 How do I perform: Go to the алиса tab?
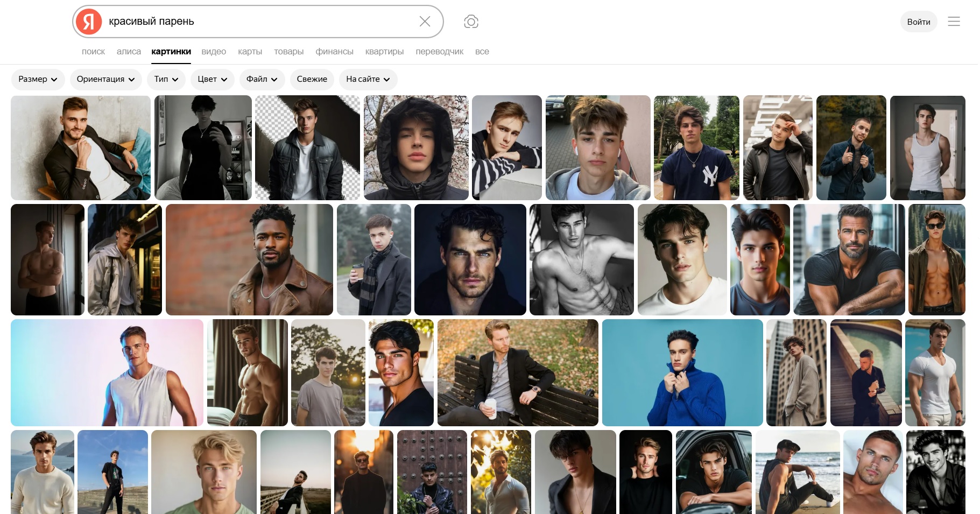(x=129, y=52)
